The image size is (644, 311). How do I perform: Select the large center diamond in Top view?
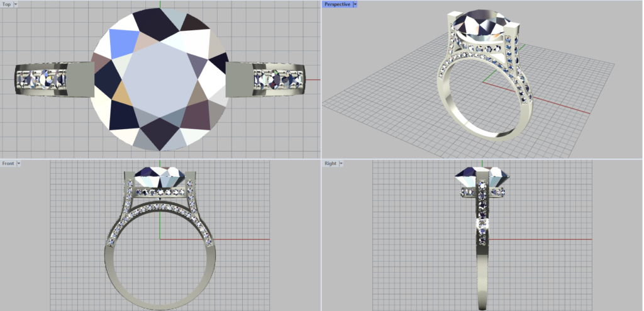tap(160, 79)
